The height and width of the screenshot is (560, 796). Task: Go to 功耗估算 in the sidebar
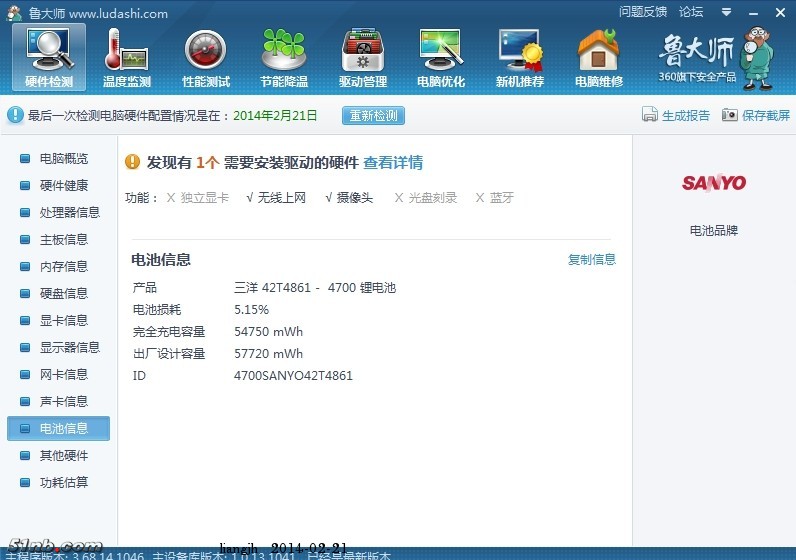(x=63, y=482)
